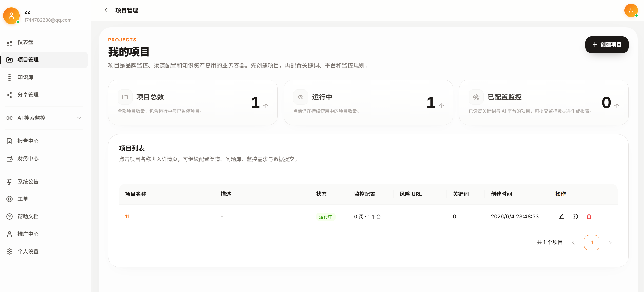Click the pause icon for project 11
The height and width of the screenshot is (292, 644).
click(575, 217)
